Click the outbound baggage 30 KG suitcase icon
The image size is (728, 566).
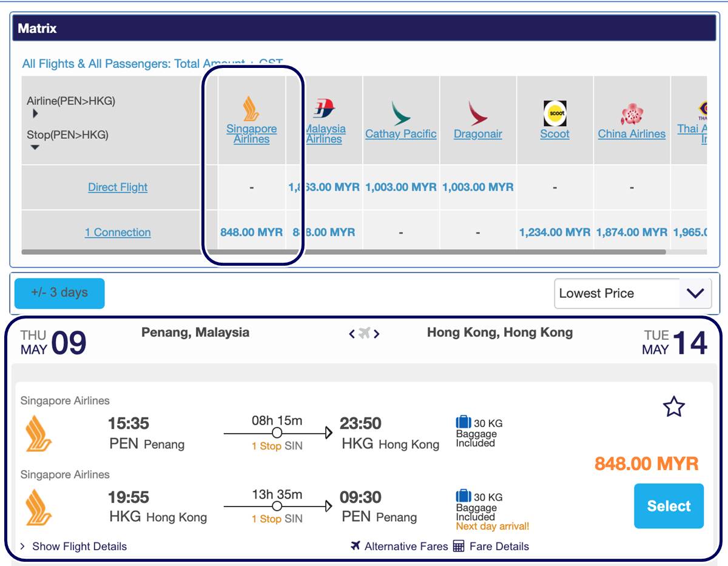tap(463, 422)
